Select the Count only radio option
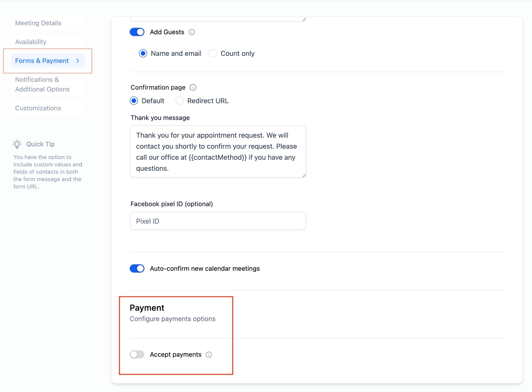Viewport: 532px width, 392px height. [213, 54]
